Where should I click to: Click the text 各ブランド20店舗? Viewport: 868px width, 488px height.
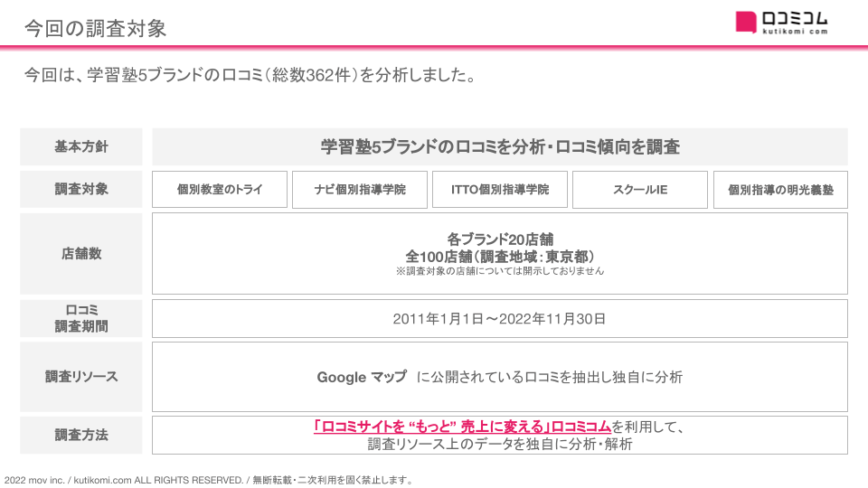pyautogui.click(x=500, y=239)
